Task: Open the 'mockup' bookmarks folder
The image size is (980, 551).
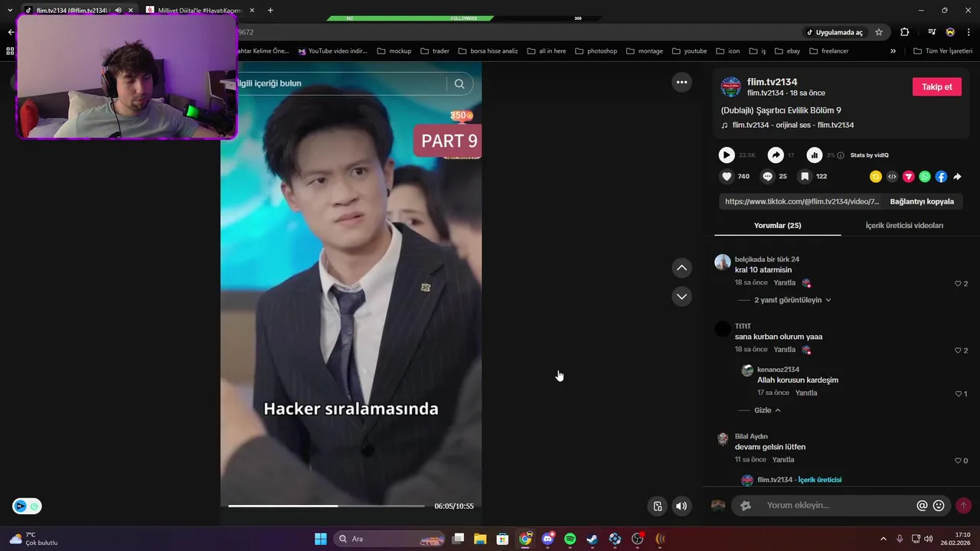Action: point(394,51)
